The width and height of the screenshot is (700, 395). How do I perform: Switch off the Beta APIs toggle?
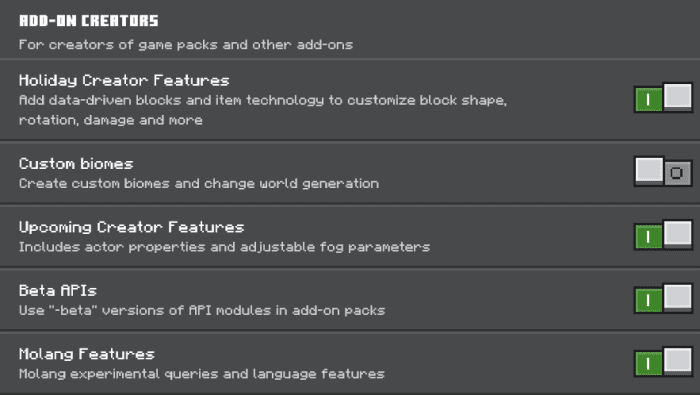(663, 299)
